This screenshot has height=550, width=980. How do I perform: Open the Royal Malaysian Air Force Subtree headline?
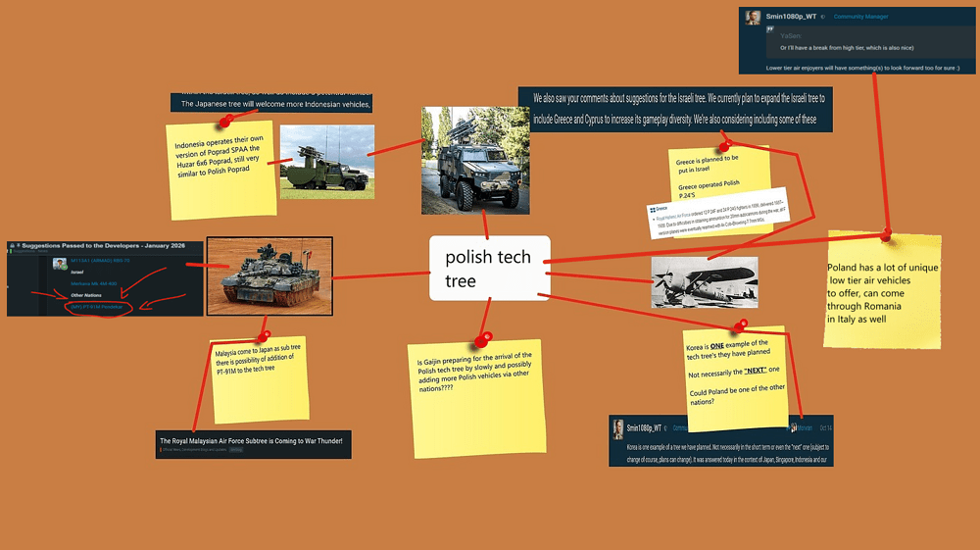251,441
